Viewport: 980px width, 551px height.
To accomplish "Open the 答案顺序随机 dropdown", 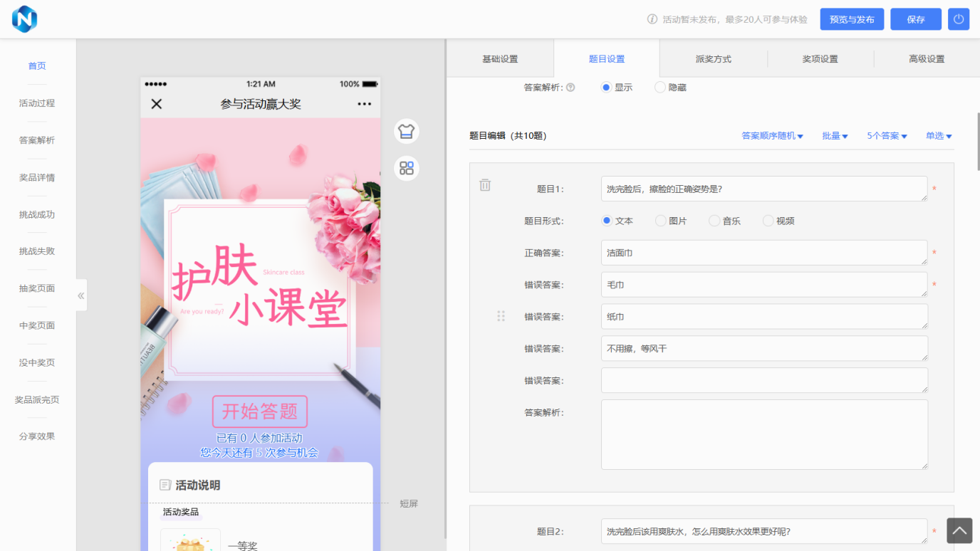I will [x=773, y=135].
